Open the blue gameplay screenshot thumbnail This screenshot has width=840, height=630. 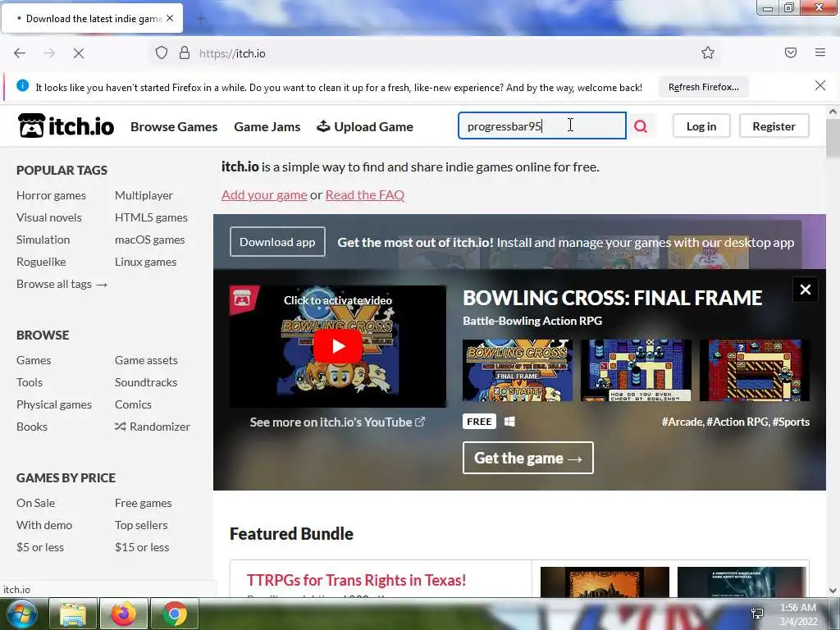[x=636, y=370]
